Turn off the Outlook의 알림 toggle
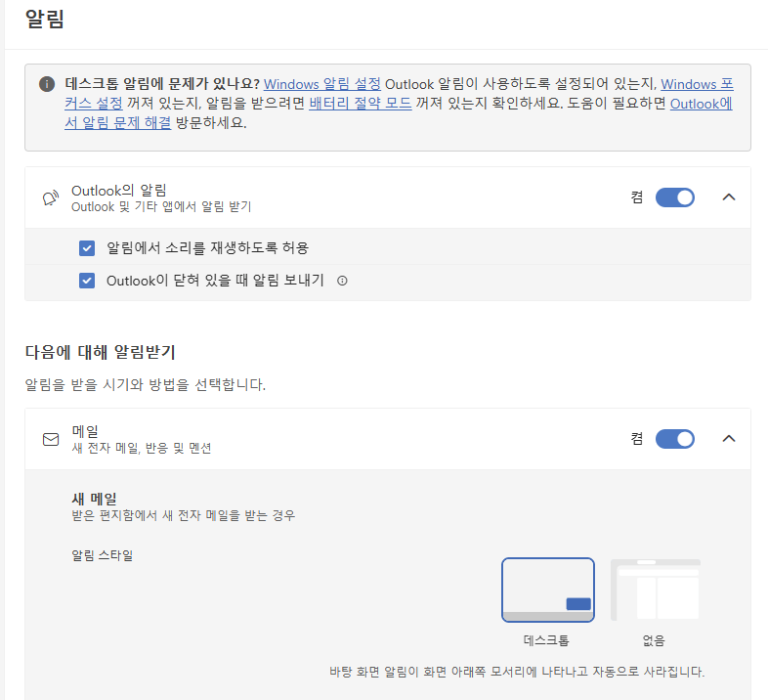 click(x=675, y=197)
